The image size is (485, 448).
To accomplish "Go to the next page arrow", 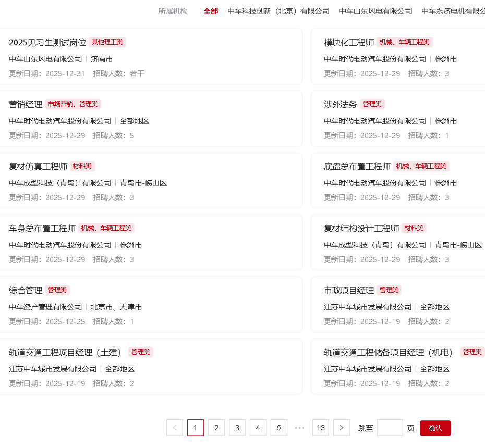I will coord(341,428).
